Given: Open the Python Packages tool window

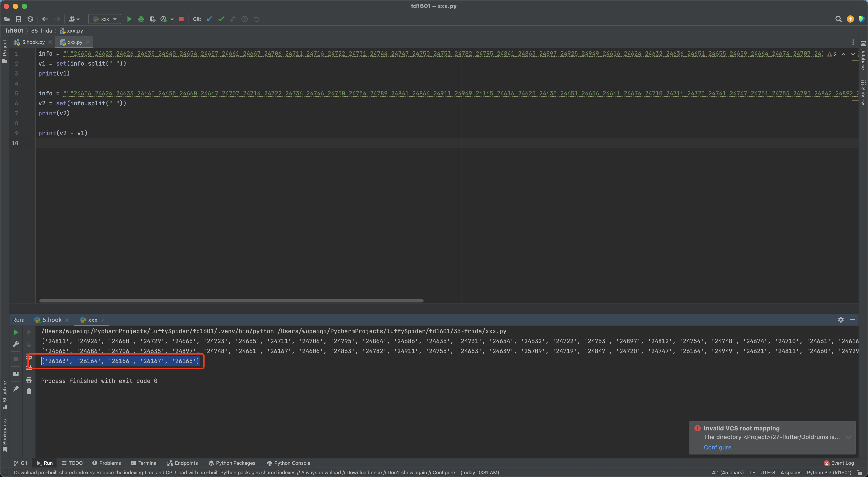Looking at the screenshot, I should point(232,463).
